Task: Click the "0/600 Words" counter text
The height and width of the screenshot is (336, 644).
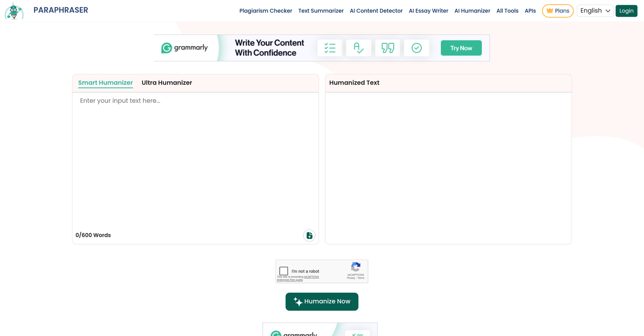Action: pyautogui.click(x=93, y=235)
